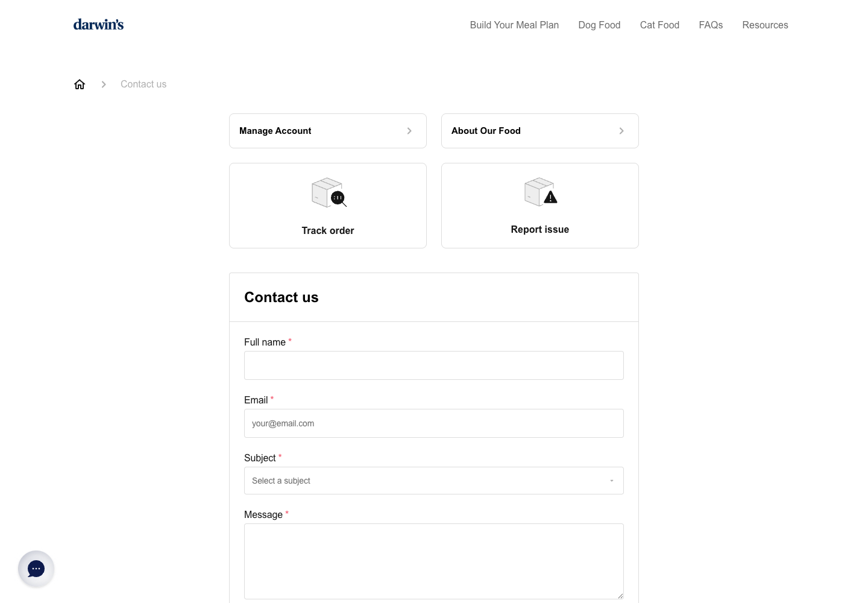The image size is (868, 603).
Task: Go to FAQs page
Action: [711, 25]
